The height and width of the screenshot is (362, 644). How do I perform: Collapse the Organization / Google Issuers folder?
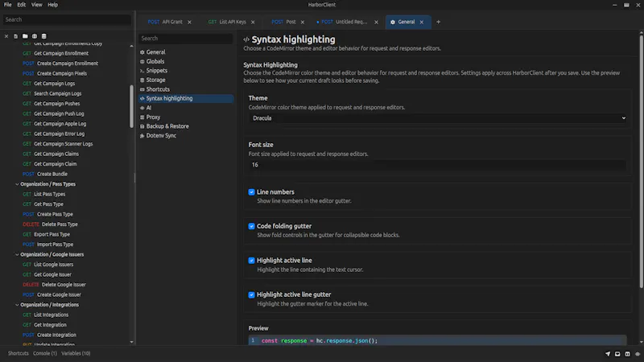point(17,254)
